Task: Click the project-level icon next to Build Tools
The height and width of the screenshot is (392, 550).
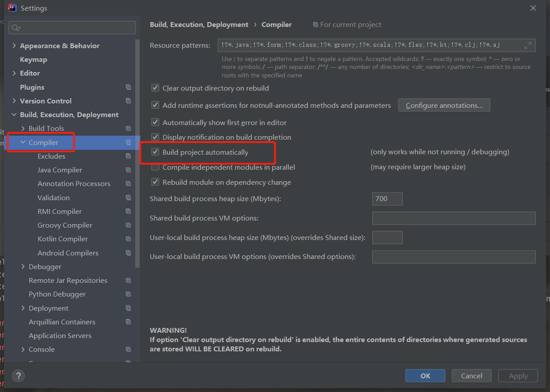Action: coord(129,128)
